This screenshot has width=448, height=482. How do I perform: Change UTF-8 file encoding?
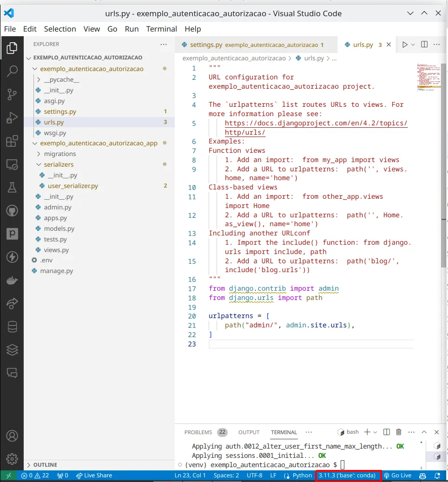click(255, 475)
